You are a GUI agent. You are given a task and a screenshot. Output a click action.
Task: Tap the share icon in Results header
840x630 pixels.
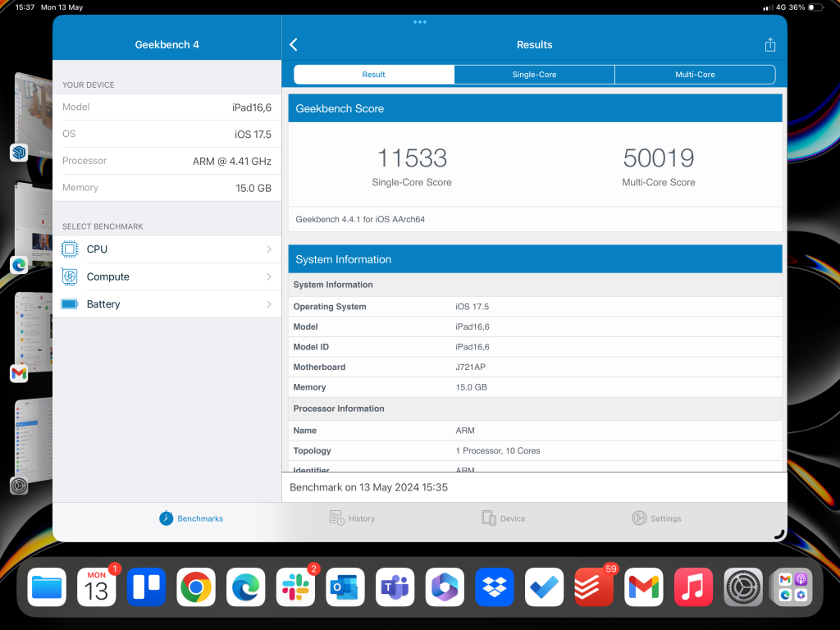(x=769, y=45)
